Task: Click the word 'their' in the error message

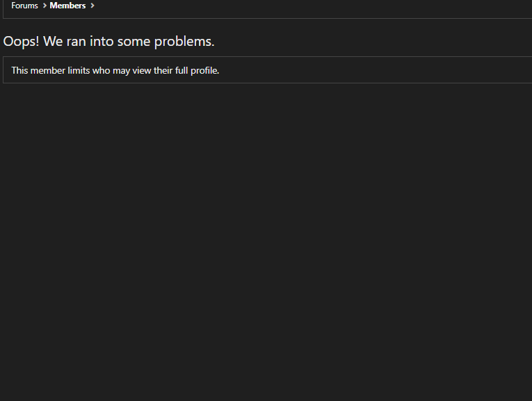Action: pos(163,70)
